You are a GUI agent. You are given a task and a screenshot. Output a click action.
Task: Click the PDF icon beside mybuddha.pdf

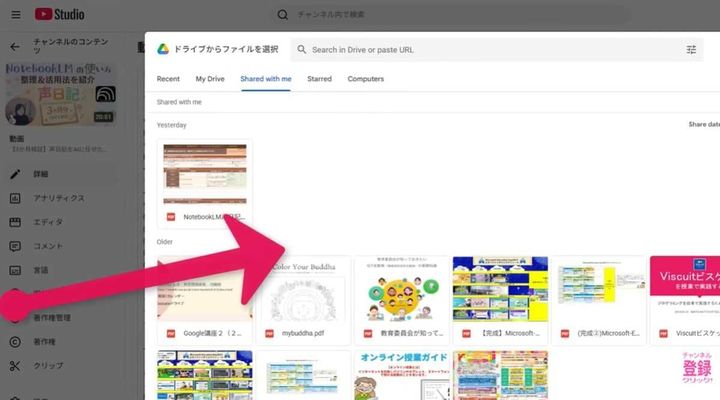pyautogui.click(x=270, y=333)
